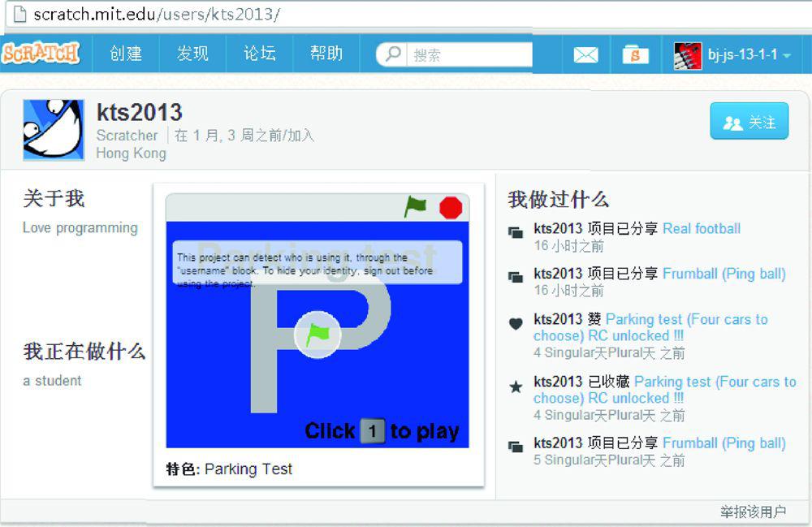Viewport: 812px width, 527px height.
Task: Open the messages envelope icon
Action: pyautogui.click(x=586, y=54)
